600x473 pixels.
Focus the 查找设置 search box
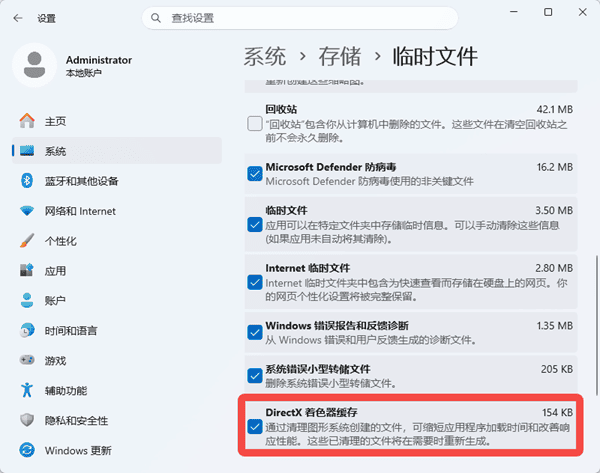(x=300, y=18)
